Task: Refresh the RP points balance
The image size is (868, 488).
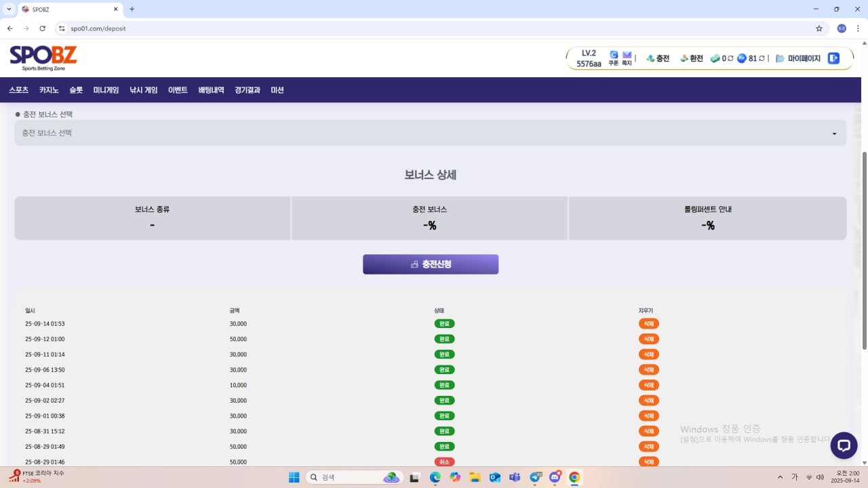Action: (x=762, y=58)
